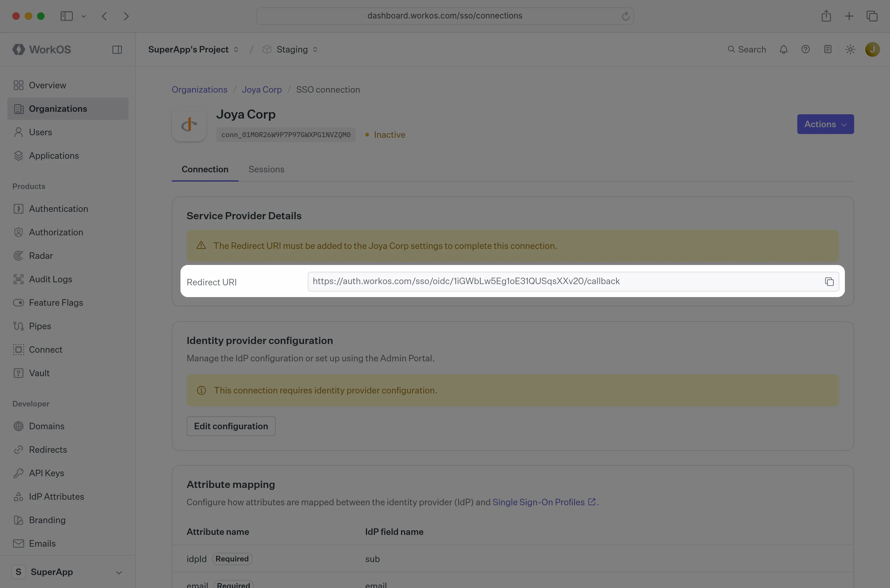This screenshot has width=890, height=588.
Task: Open Emails settings
Action: [68, 544]
